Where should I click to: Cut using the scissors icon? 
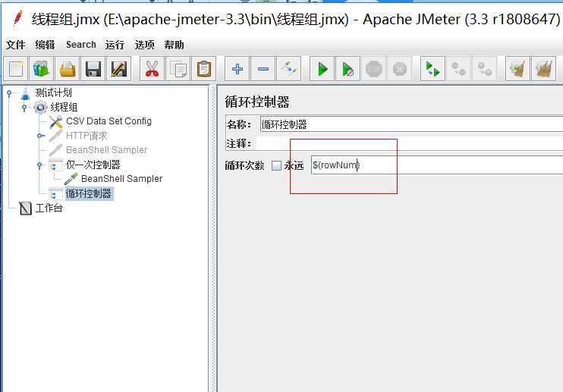pyautogui.click(x=152, y=69)
